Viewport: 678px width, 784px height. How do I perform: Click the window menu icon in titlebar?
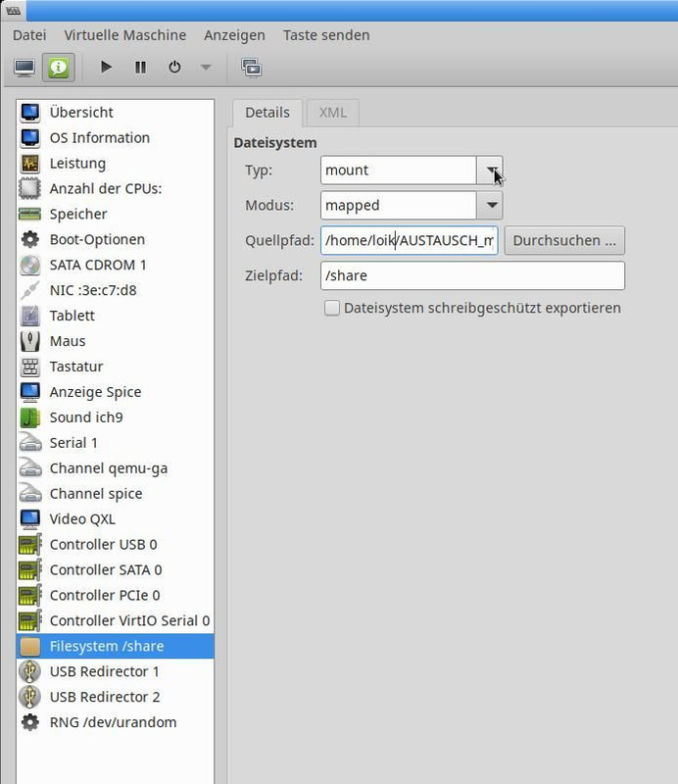click(14, 10)
